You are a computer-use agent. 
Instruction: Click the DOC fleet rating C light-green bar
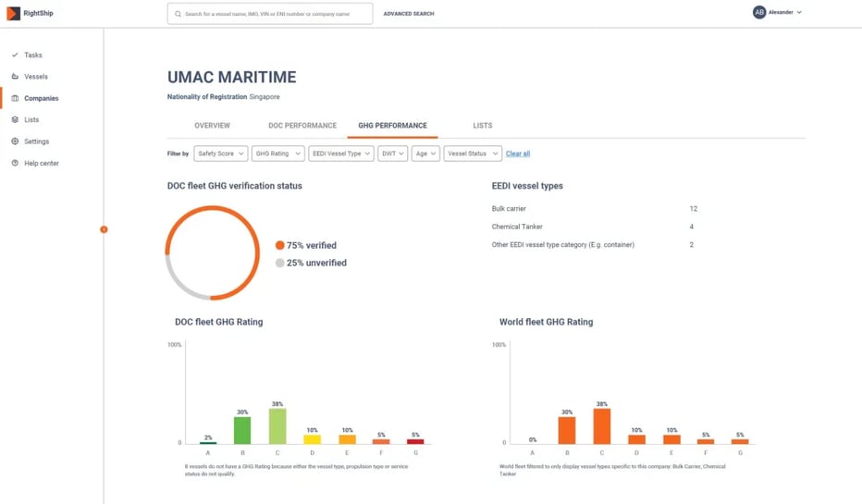[x=277, y=426]
